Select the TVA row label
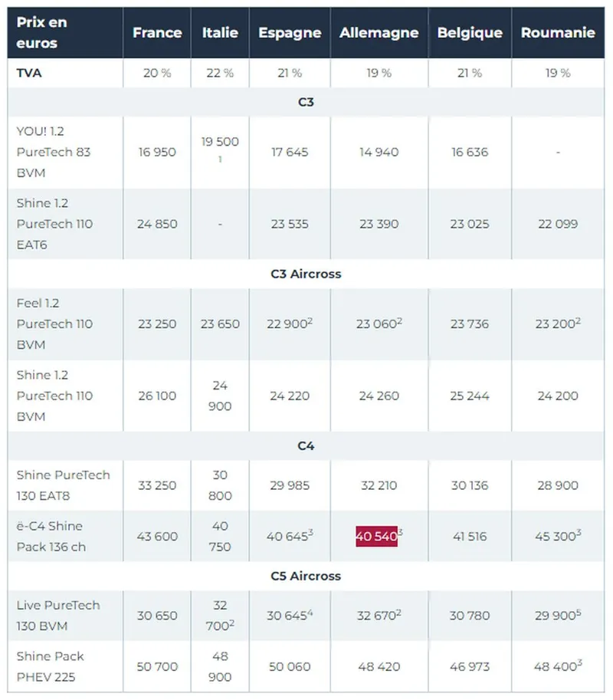The width and height of the screenshot is (613, 700). click(29, 73)
